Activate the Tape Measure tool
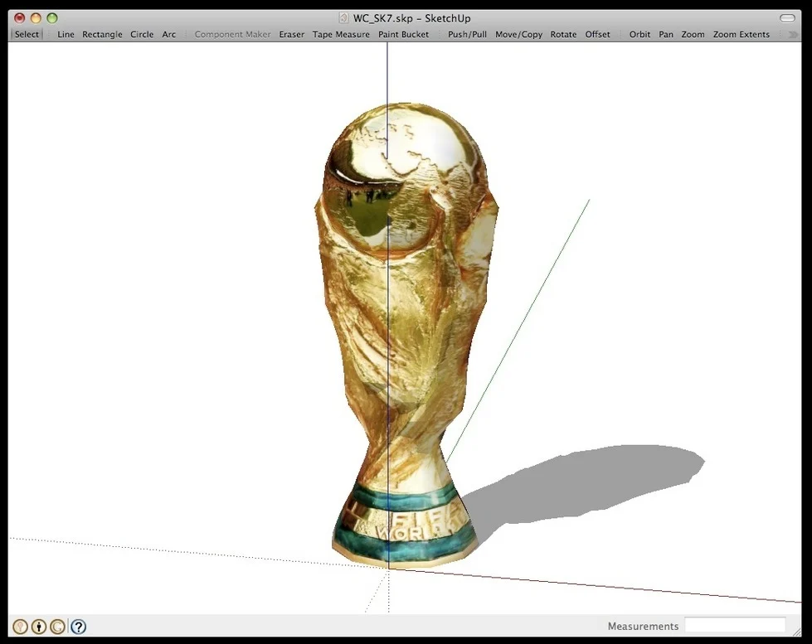812x644 pixels. [341, 34]
